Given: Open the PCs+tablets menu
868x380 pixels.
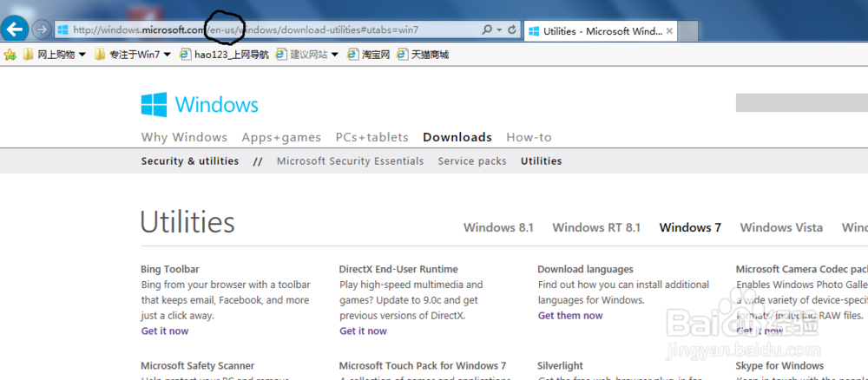Looking at the screenshot, I should click(x=372, y=137).
